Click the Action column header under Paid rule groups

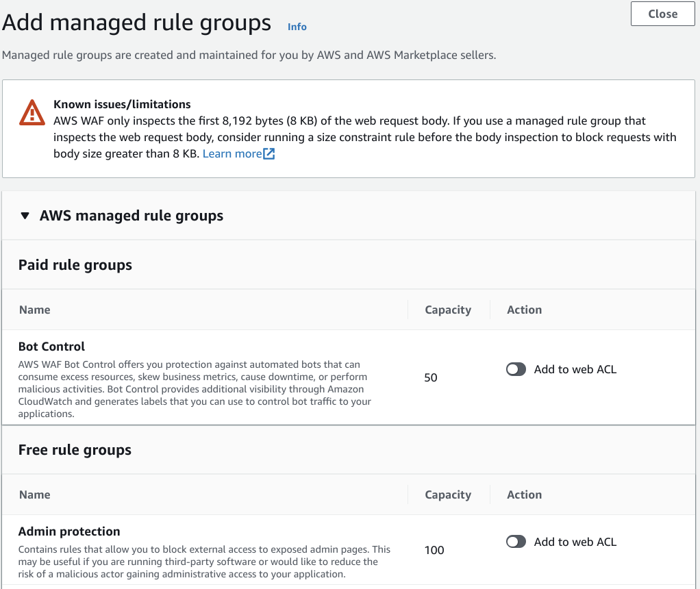point(524,310)
